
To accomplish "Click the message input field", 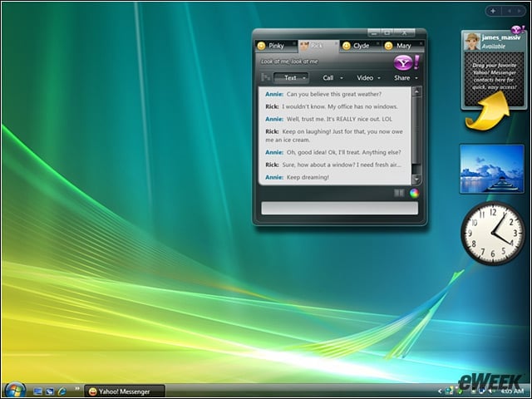I will 339,208.
